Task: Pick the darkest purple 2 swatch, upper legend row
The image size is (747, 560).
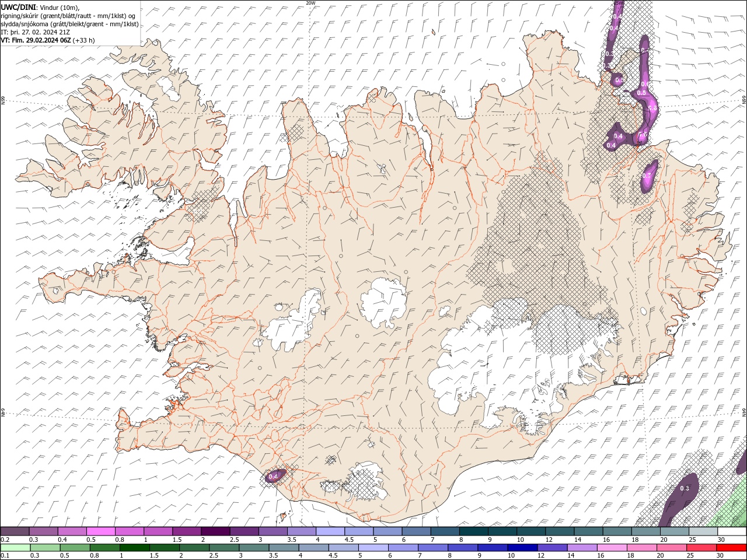Action: click(215, 531)
